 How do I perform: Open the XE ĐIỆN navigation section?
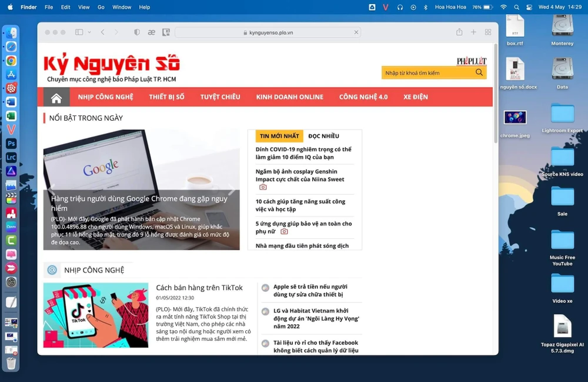[415, 97]
